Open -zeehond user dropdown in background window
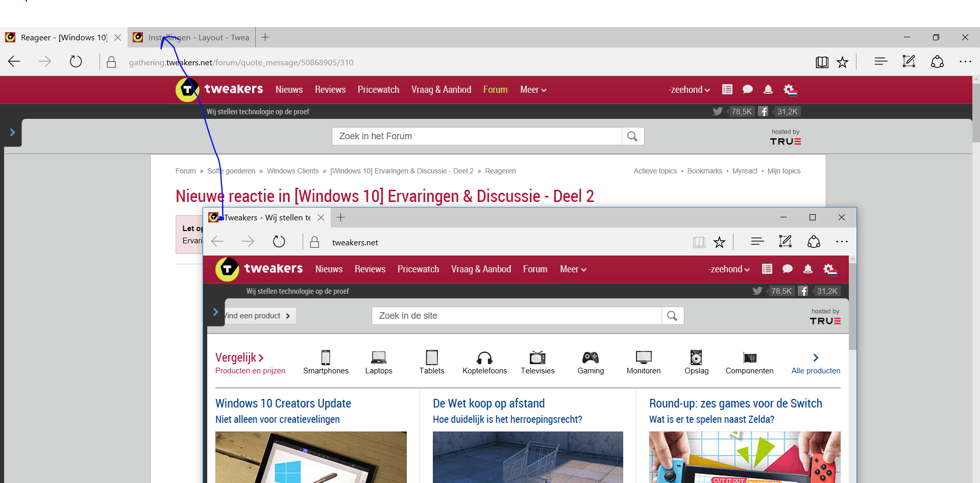Image resolution: width=980 pixels, height=483 pixels. (x=689, y=90)
